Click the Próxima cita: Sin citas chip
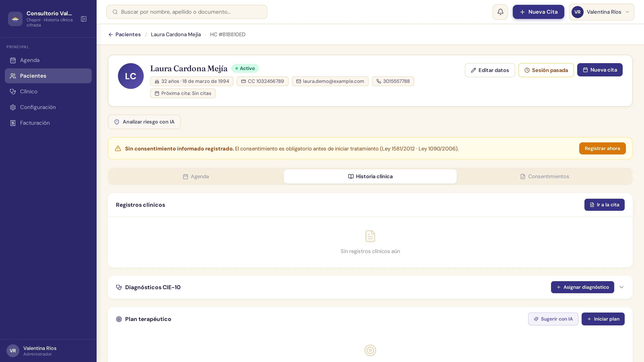Viewport: 644px width, 362px height. click(183, 93)
